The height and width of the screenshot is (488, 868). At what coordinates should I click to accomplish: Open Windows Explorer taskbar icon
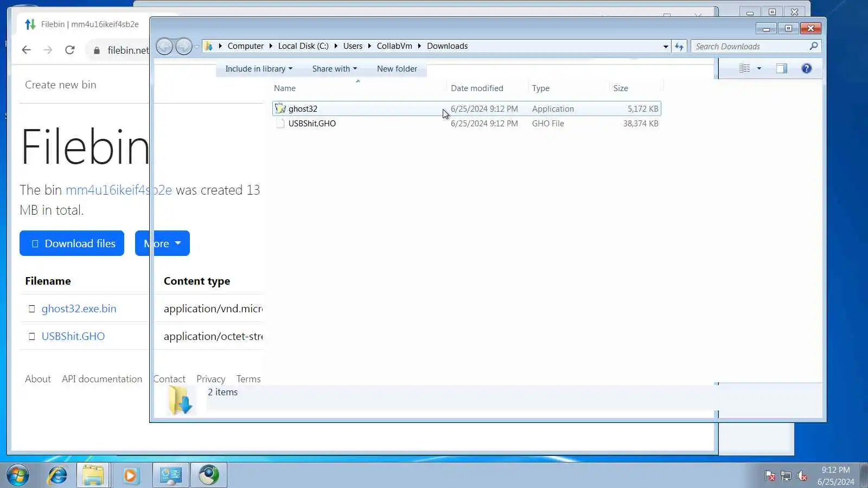93,476
